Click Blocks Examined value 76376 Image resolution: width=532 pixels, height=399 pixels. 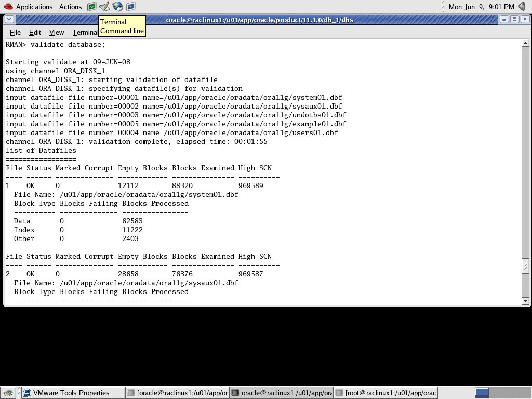point(182,274)
